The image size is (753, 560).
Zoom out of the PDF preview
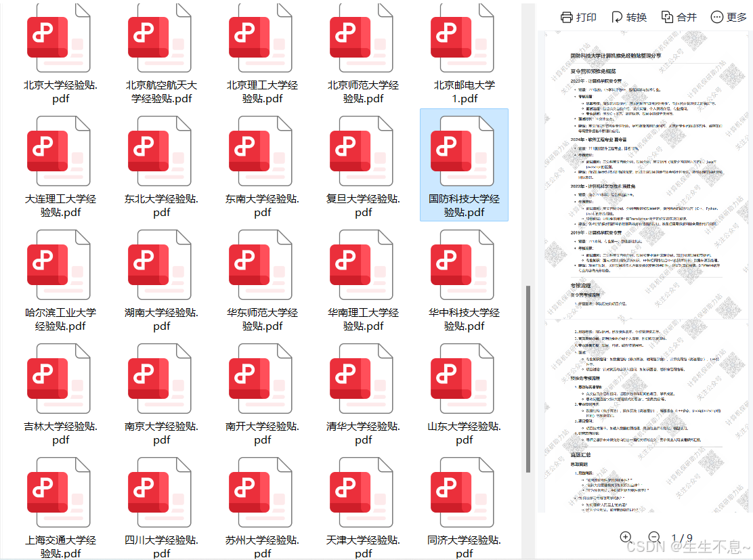[x=654, y=538]
